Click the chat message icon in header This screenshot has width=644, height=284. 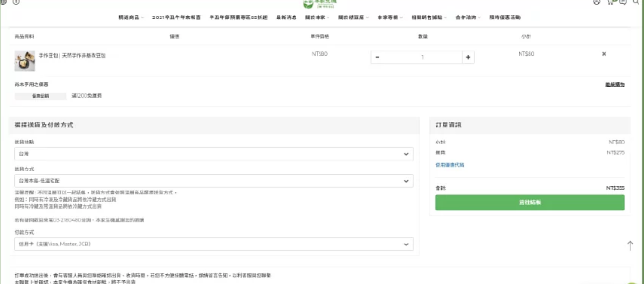point(623,2)
